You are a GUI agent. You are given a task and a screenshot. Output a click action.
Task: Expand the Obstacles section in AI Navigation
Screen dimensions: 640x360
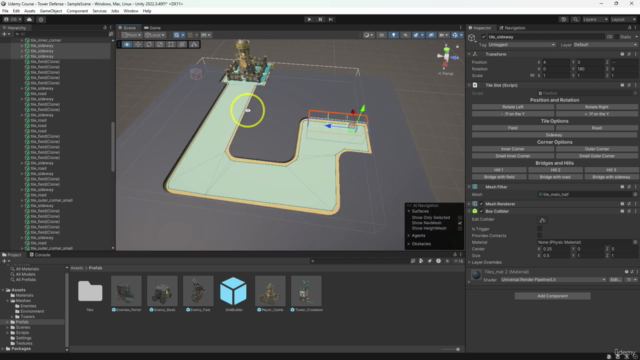tap(409, 244)
